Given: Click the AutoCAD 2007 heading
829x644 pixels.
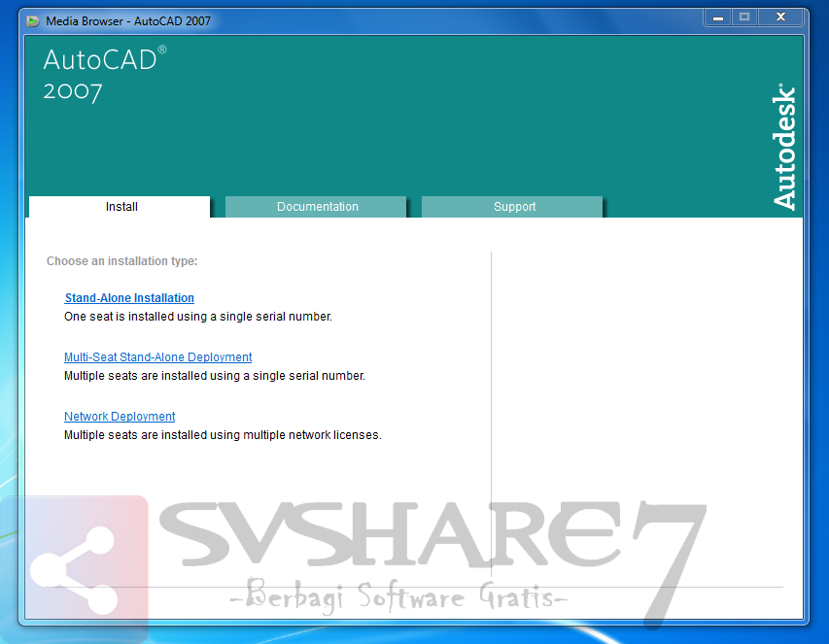Looking at the screenshot, I should click(x=105, y=75).
